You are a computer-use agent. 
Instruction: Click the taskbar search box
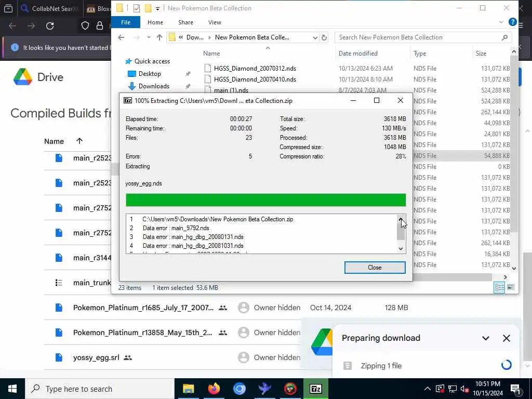pyautogui.click(x=100, y=389)
